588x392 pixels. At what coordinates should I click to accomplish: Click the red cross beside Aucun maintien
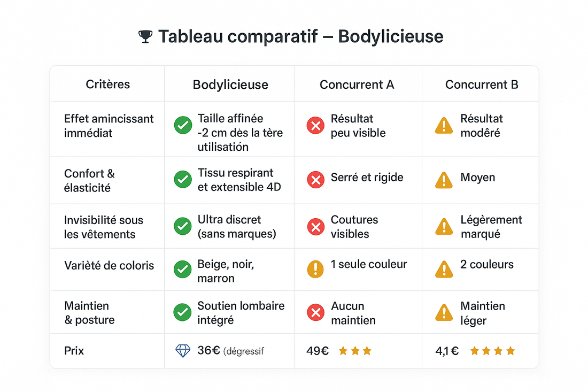pos(315,312)
